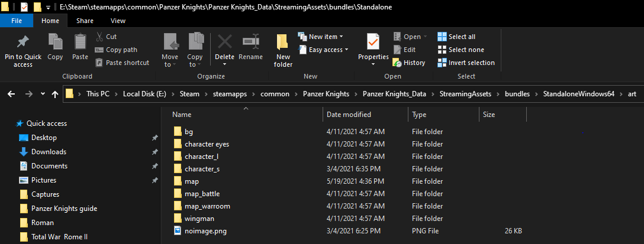
Task: Click the Copy icon in Clipboard group
Action: 55,43
